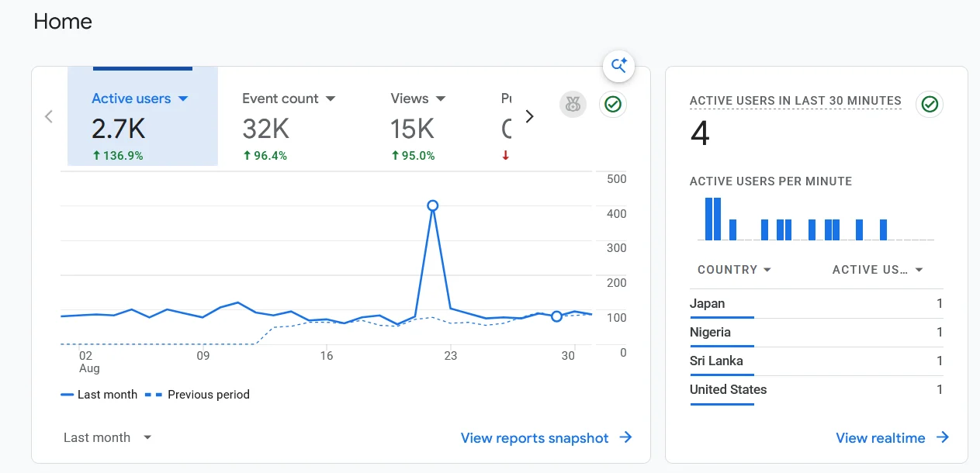
Task: Open the Views metric dropdown
Action: point(441,98)
